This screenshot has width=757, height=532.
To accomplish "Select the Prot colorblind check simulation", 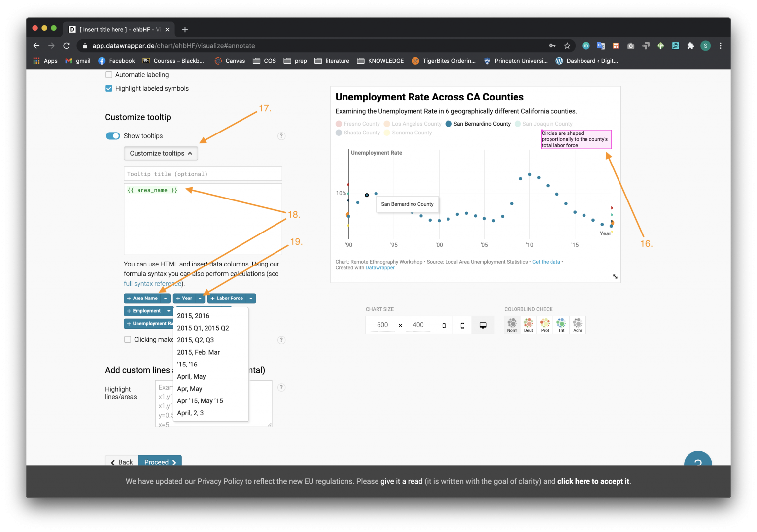I will (544, 325).
